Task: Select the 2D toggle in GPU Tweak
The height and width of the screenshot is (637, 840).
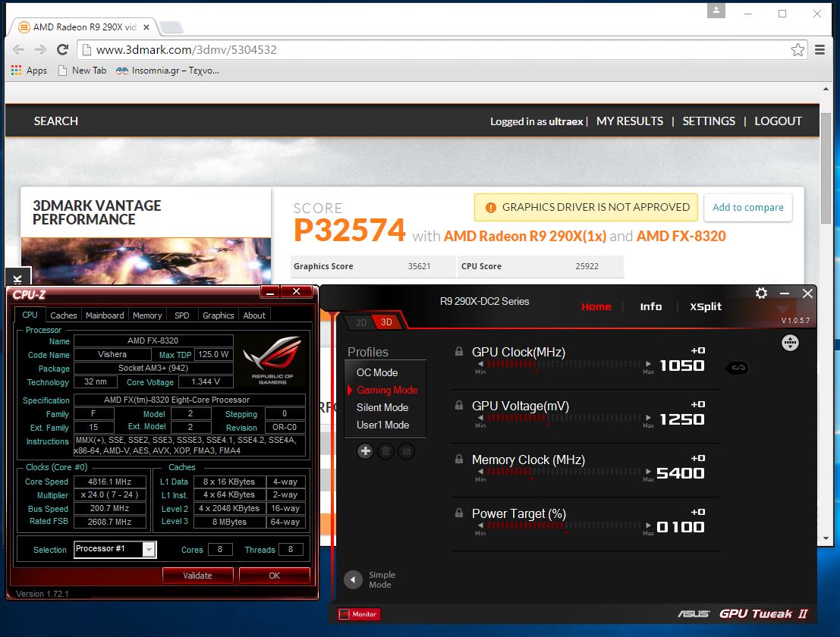Action: coord(361,322)
